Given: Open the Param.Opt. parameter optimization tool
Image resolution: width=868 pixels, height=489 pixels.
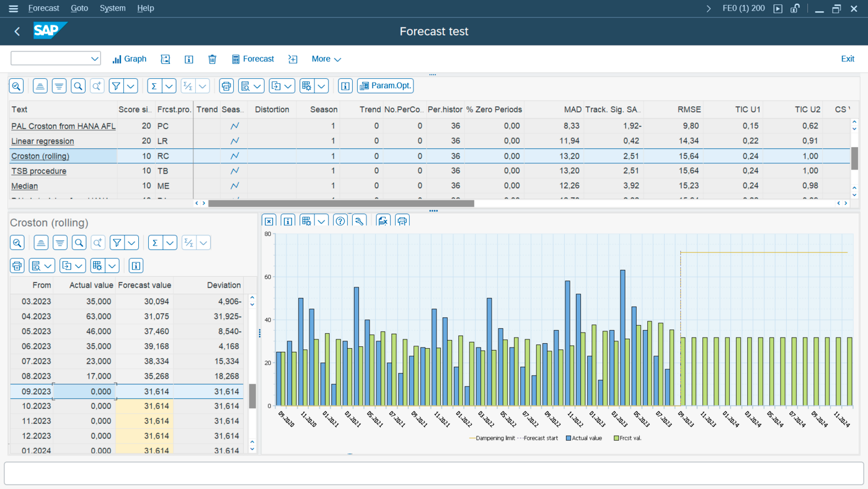Looking at the screenshot, I should coord(385,86).
